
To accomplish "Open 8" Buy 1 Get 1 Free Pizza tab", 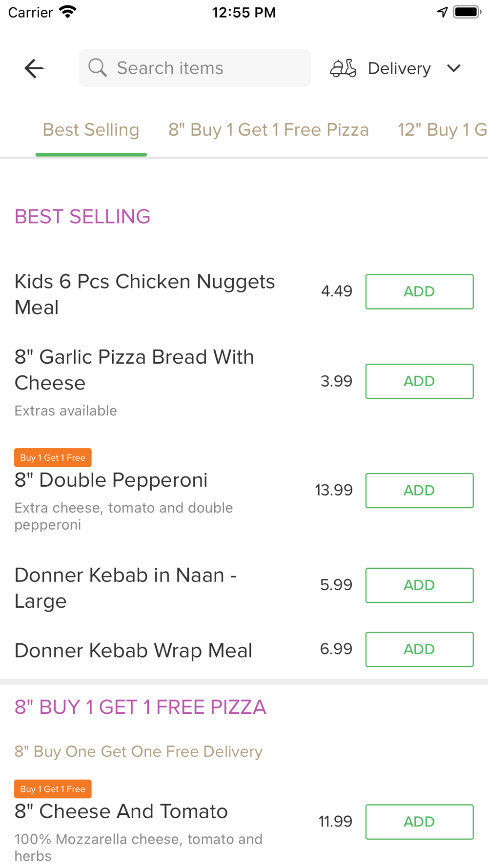I will (x=268, y=130).
